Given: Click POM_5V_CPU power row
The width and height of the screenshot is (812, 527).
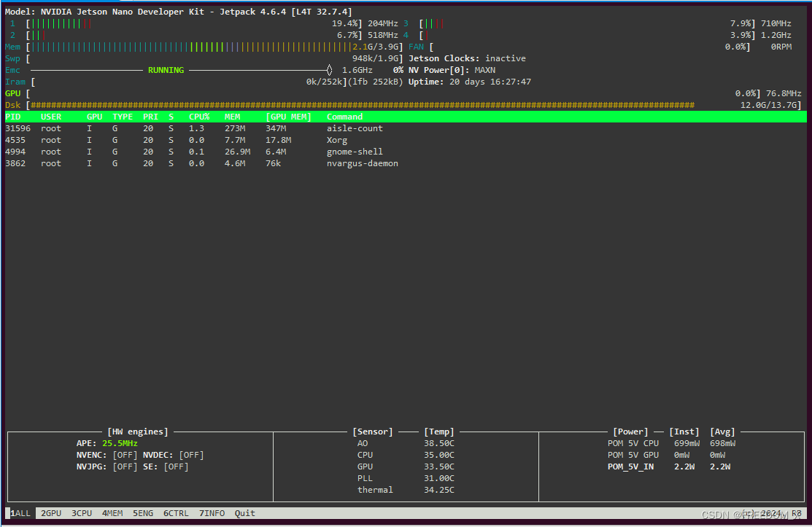Looking at the screenshot, I should [671, 443].
